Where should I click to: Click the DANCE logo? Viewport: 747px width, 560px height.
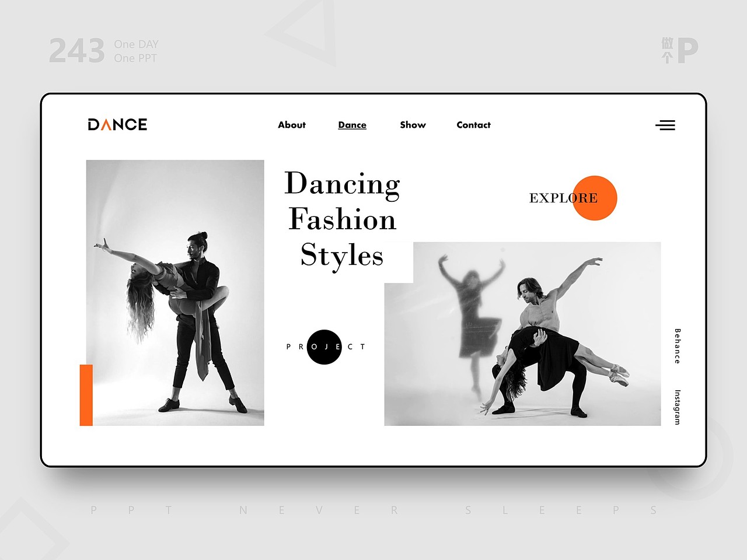point(117,124)
